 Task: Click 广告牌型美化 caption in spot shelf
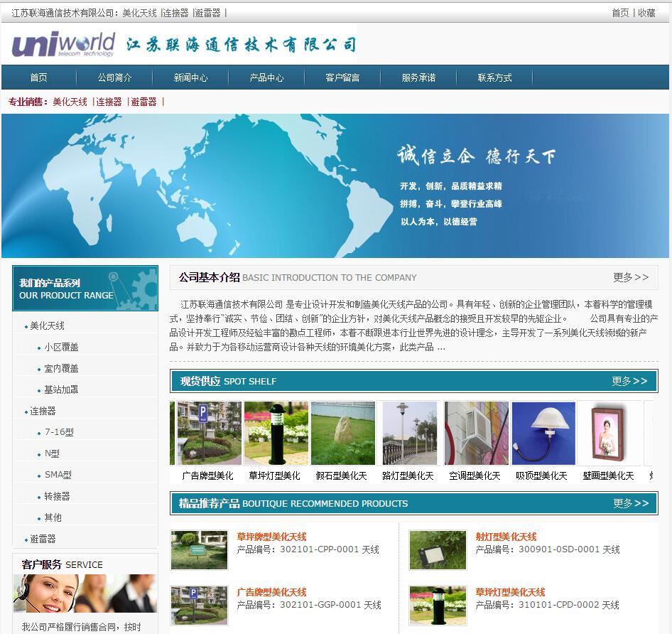pyautogui.click(x=208, y=476)
